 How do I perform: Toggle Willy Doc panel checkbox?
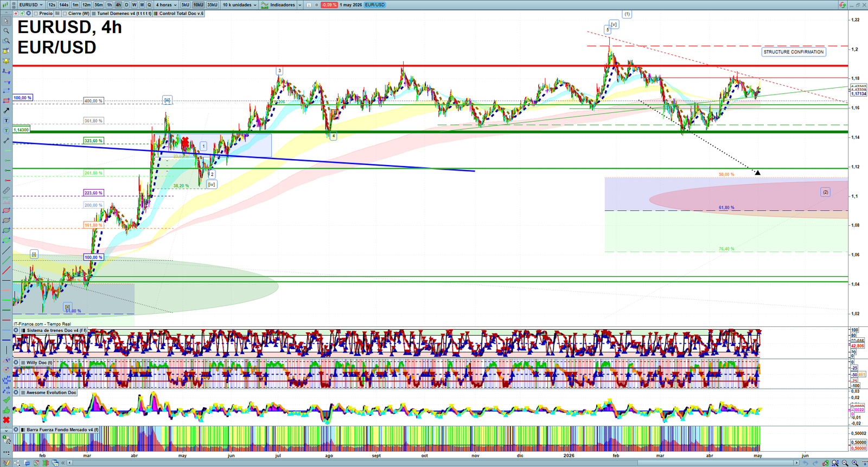point(23,362)
